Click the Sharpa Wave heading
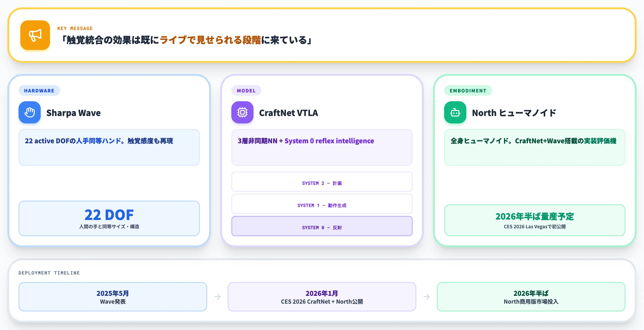The image size is (644, 330). pyautogui.click(x=74, y=113)
